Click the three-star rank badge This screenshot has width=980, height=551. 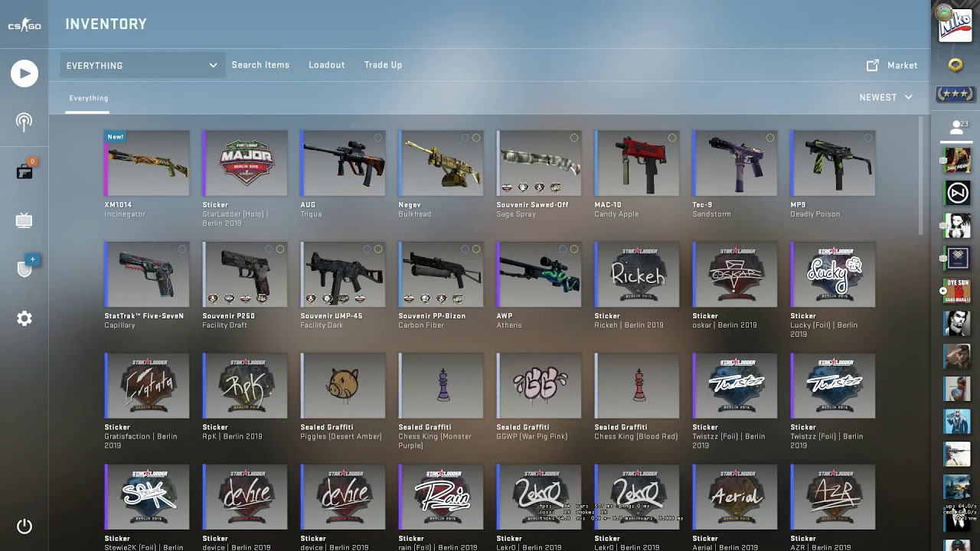pos(955,94)
